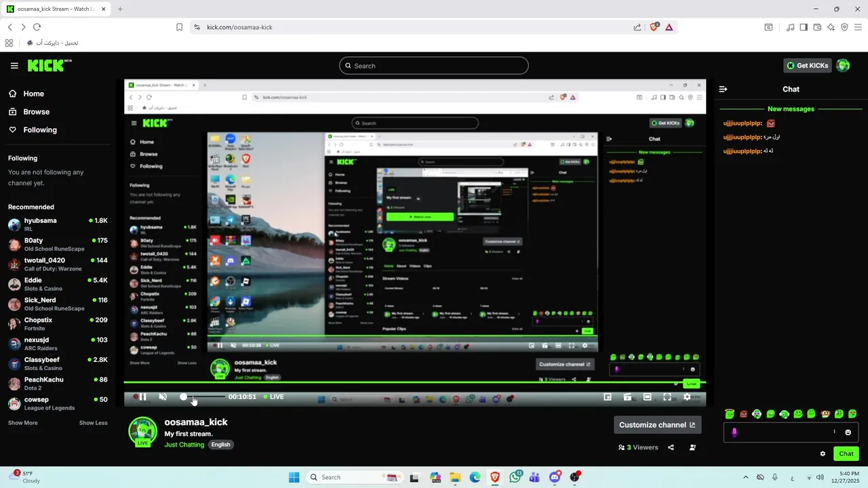Click the oosamaa_kick channel avatar

coord(142,431)
